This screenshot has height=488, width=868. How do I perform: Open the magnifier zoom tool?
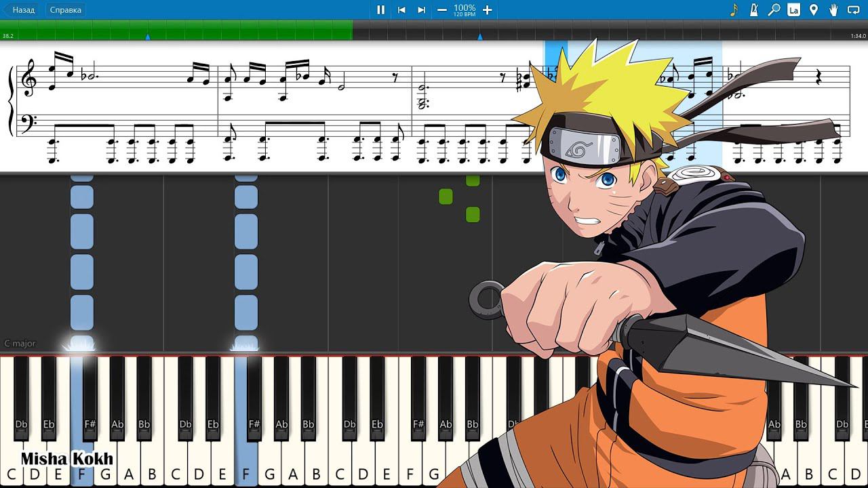pyautogui.click(x=774, y=9)
